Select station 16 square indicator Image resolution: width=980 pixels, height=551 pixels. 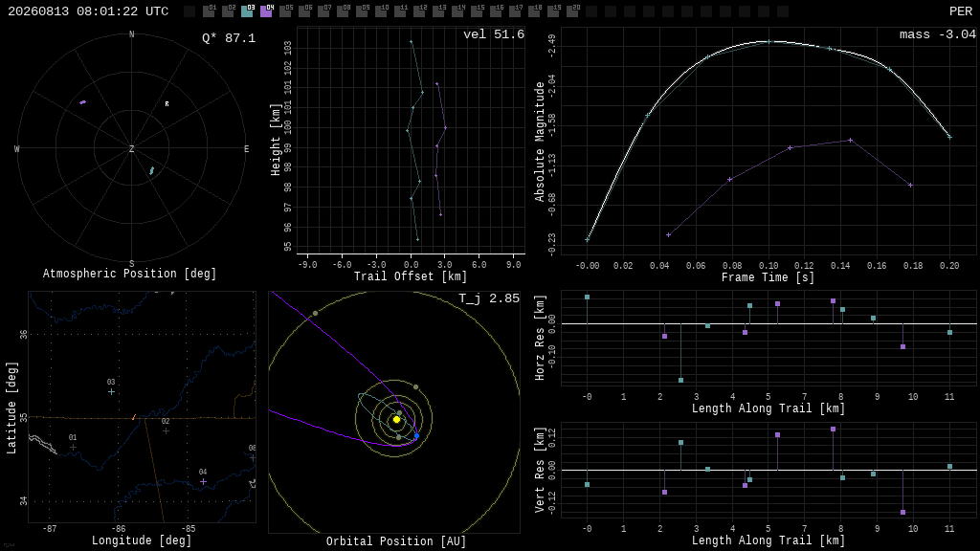[496, 11]
